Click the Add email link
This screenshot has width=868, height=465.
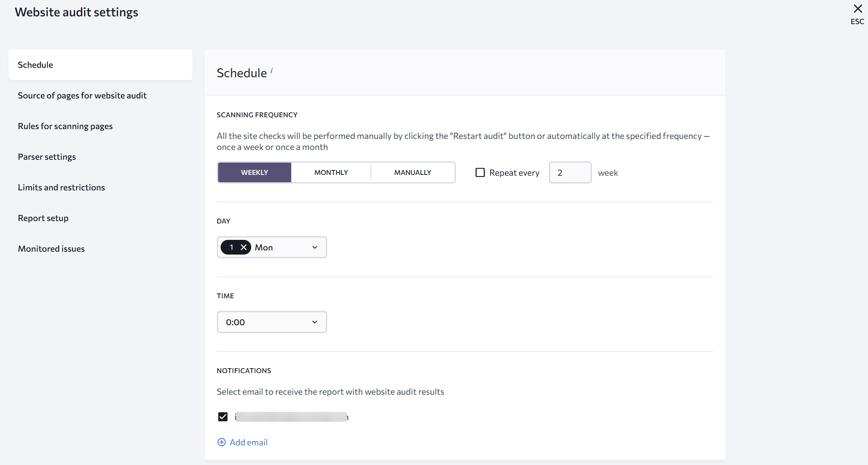pyautogui.click(x=248, y=442)
